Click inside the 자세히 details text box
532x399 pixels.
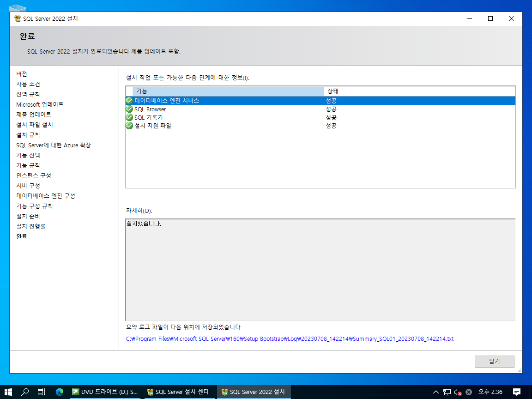(x=320, y=270)
